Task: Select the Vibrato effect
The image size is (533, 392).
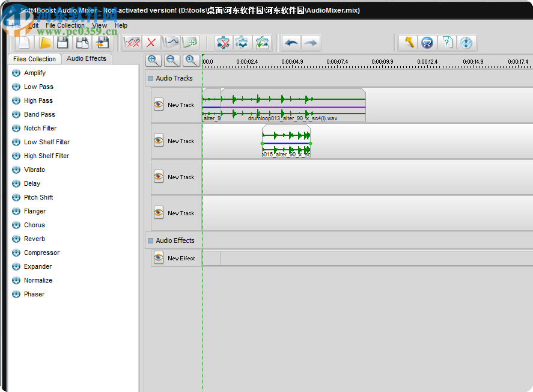Action: 34,170
